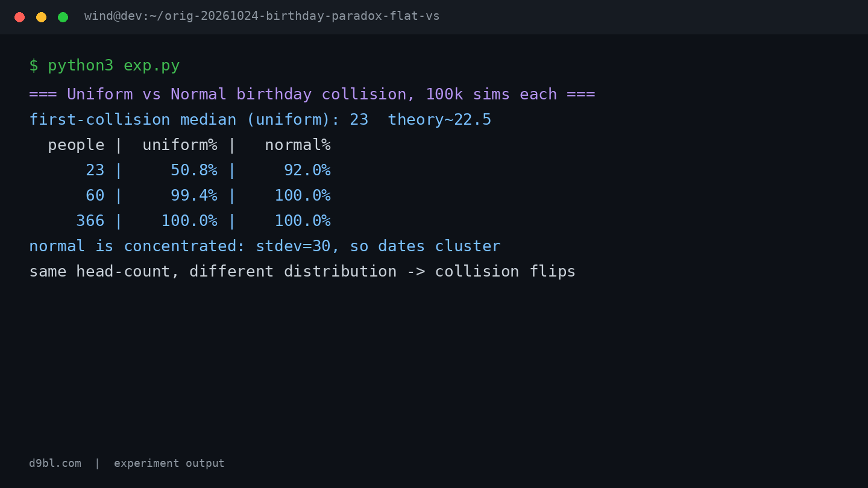The height and width of the screenshot is (488, 868).
Task: Click the theory~22.5 value
Action: tap(439, 119)
